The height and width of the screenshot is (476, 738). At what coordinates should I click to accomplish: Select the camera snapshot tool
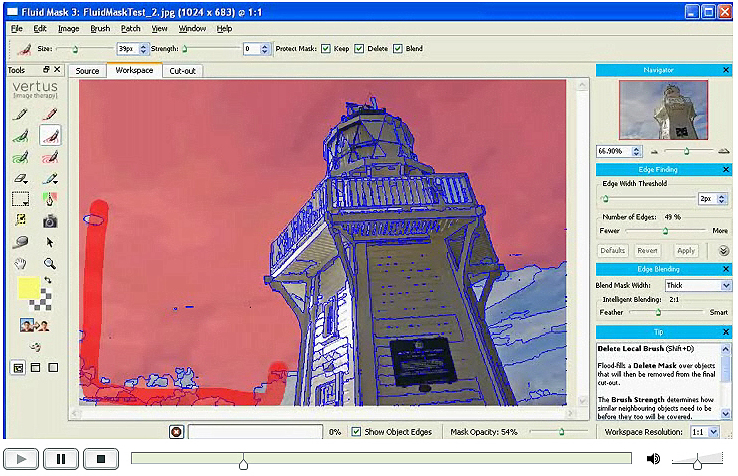click(x=49, y=220)
